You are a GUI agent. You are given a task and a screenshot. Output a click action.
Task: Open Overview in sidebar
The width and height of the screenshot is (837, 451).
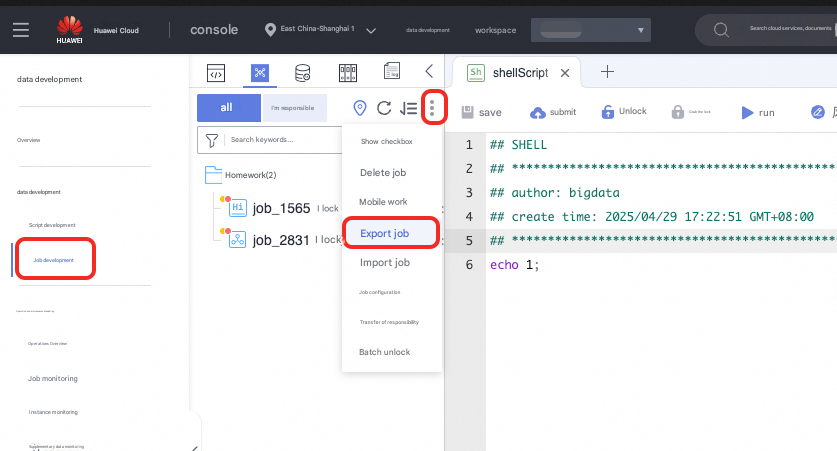tap(28, 140)
